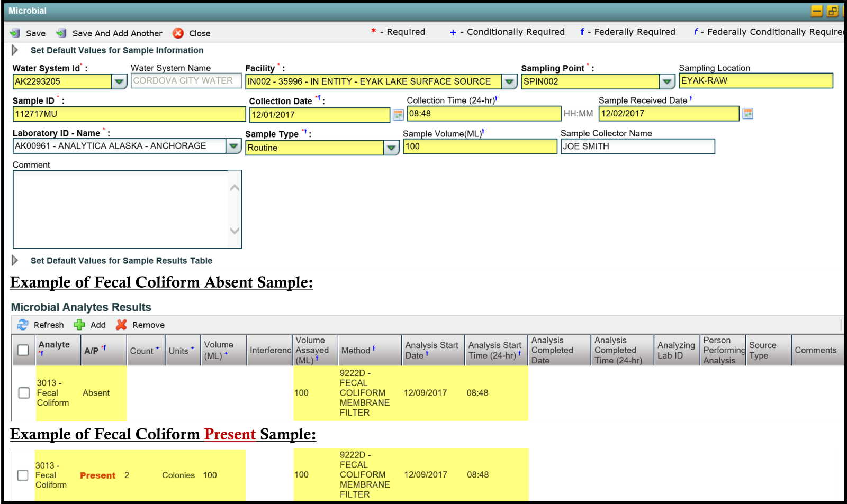Click the Sample Collector Name field
This screenshot has height=504, width=847.
(637, 146)
